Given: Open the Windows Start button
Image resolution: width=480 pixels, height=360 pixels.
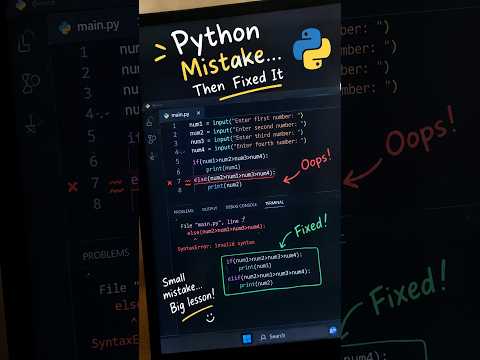Looking at the screenshot, I should coord(247,339).
